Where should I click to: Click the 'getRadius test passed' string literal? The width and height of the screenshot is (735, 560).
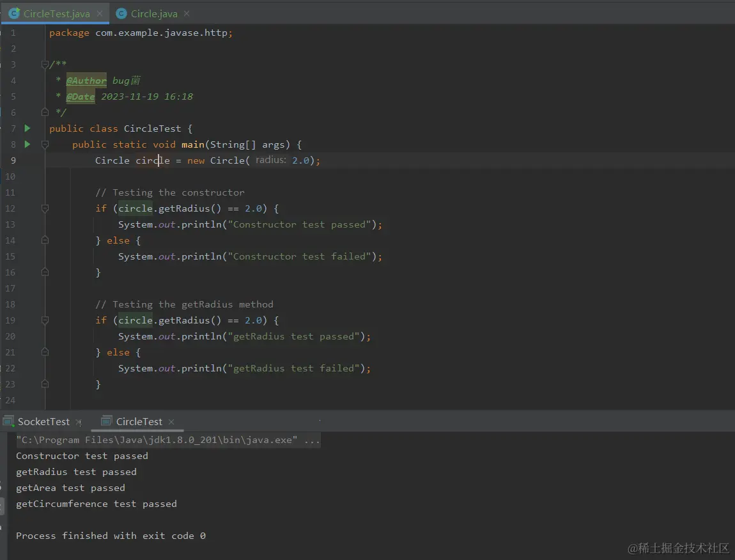coord(293,336)
